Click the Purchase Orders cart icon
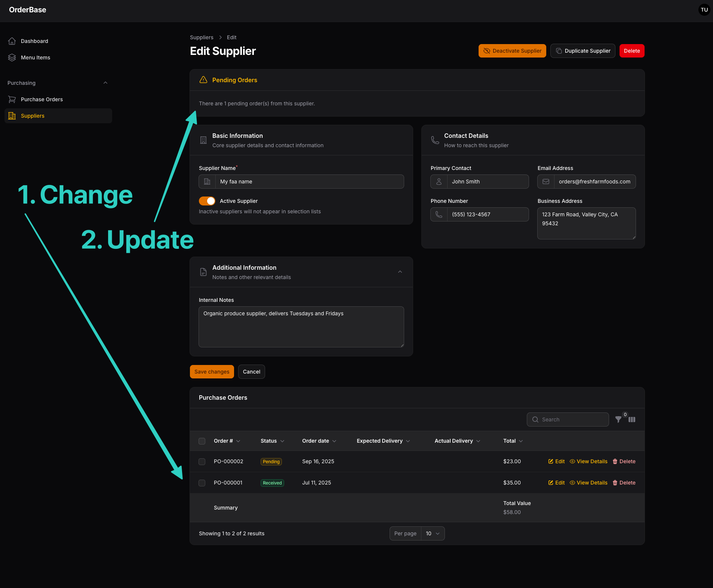 coord(12,99)
